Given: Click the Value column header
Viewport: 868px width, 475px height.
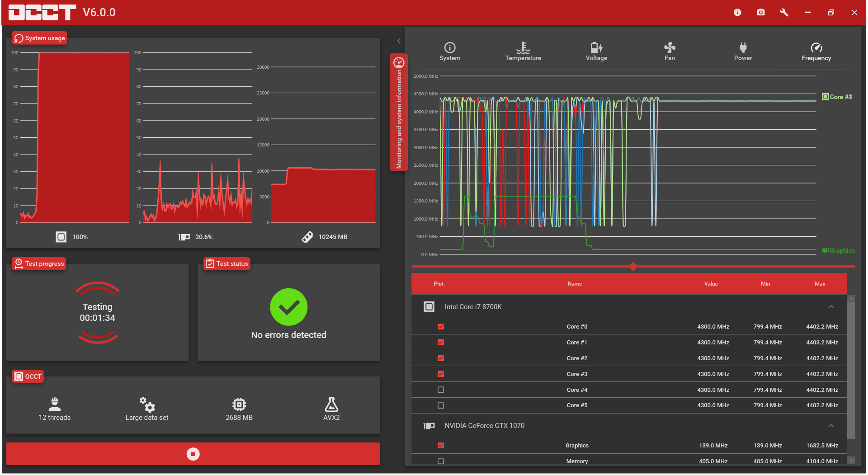Looking at the screenshot, I should 711,284.
